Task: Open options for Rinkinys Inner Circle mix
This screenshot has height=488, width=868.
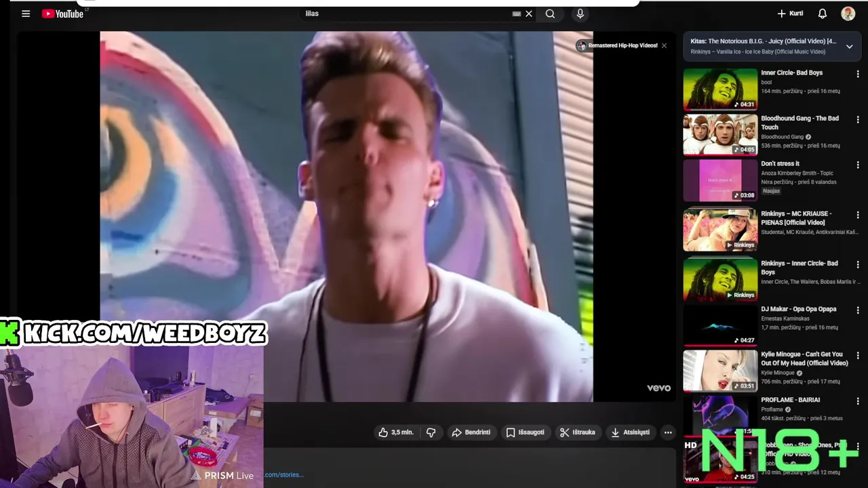Action: [858, 264]
